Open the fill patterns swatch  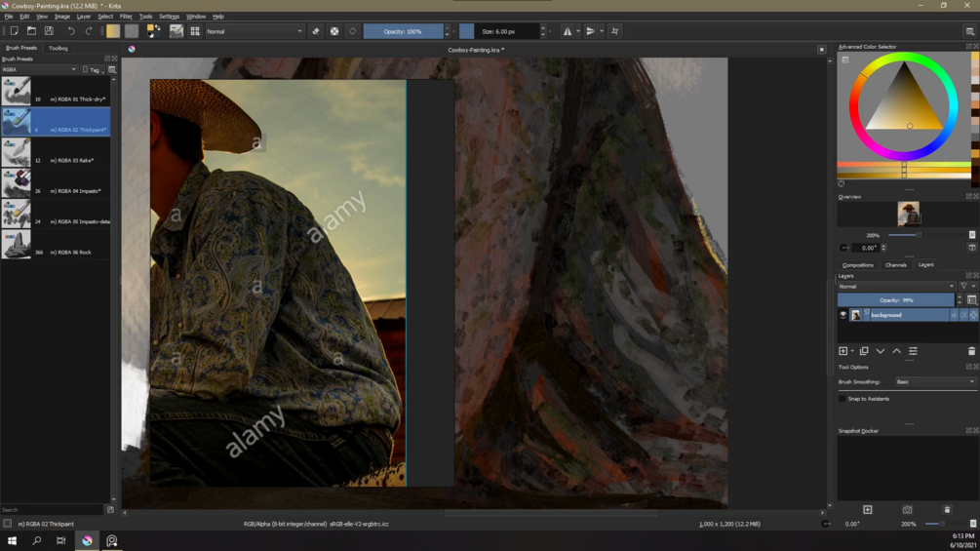coord(132,30)
